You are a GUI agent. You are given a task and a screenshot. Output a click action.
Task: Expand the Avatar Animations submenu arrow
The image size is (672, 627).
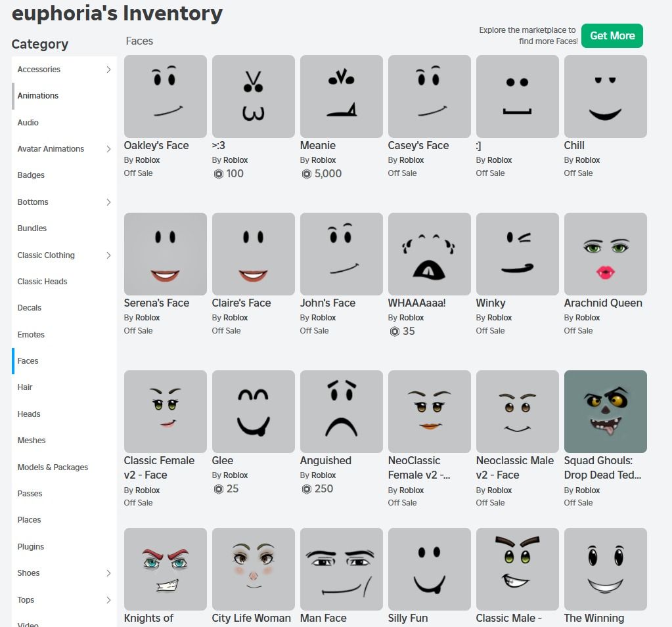click(108, 149)
